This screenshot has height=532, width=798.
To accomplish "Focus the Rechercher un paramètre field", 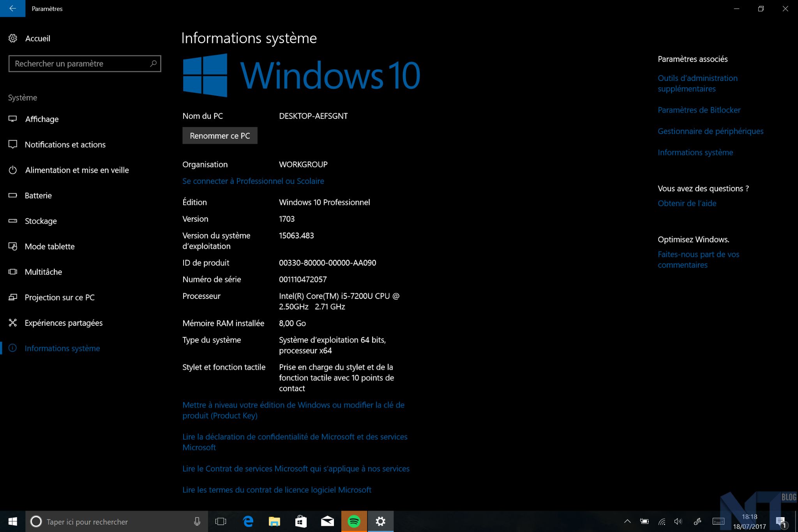I will 78,64.
